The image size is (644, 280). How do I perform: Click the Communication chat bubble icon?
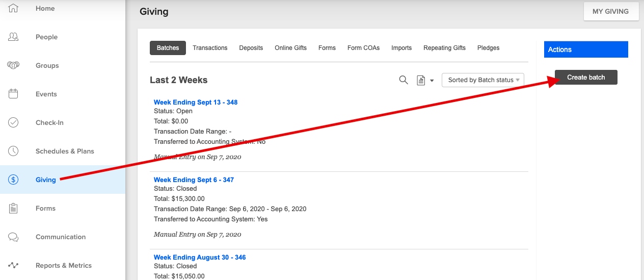(13, 237)
